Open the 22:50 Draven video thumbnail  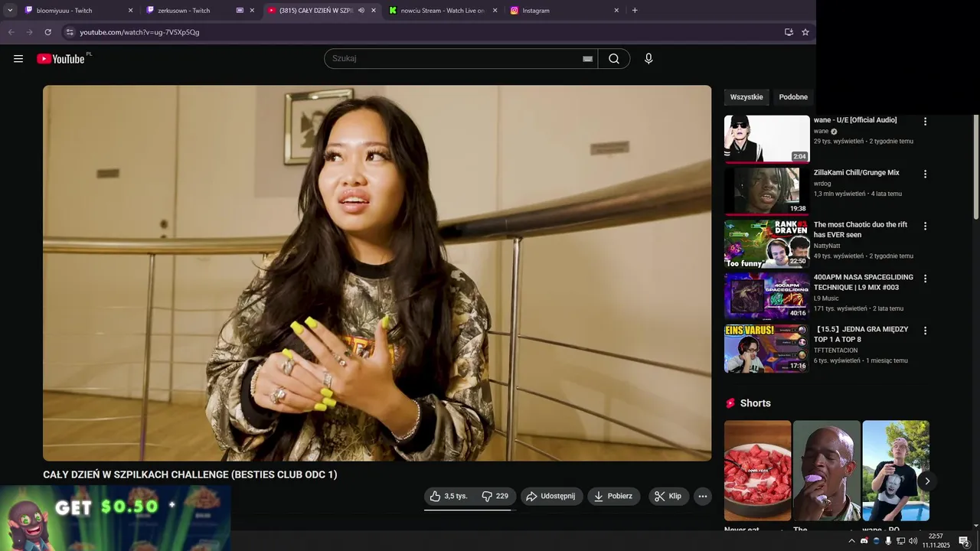766,243
